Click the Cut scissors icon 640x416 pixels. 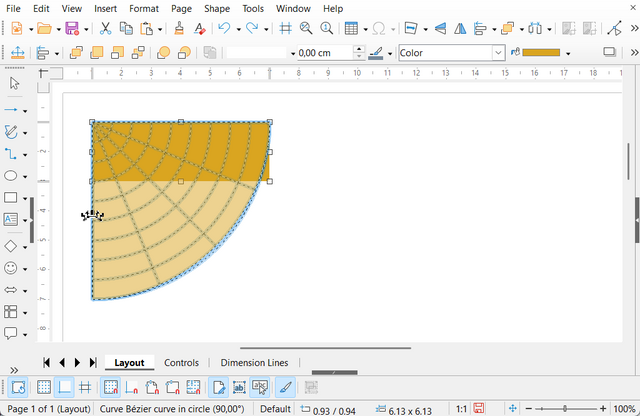click(x=105, y=29)
